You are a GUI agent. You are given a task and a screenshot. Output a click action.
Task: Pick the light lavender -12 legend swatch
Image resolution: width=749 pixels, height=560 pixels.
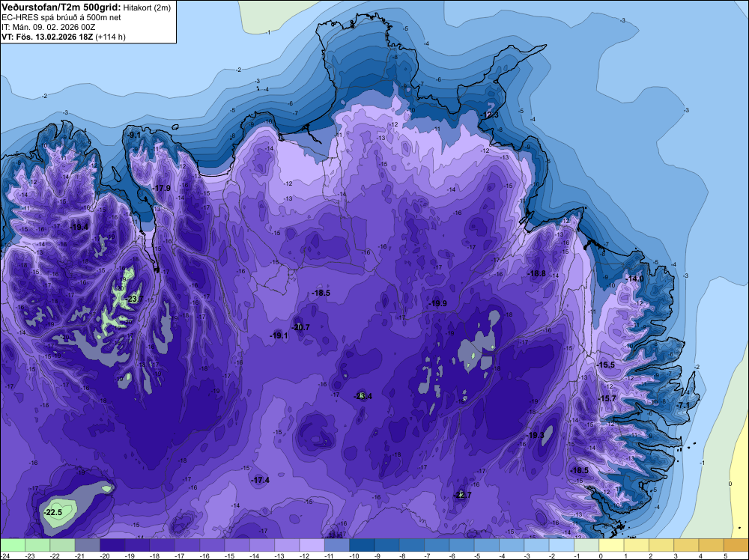tap(312, 545)
